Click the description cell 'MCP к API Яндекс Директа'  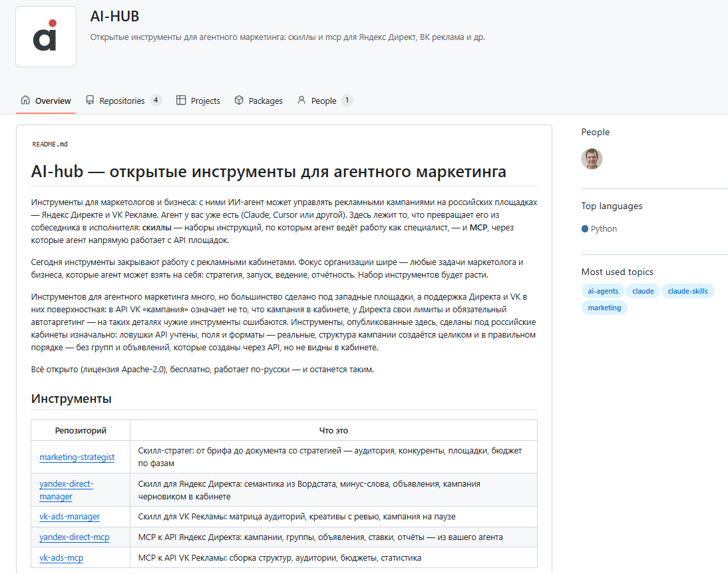(333, 537)
